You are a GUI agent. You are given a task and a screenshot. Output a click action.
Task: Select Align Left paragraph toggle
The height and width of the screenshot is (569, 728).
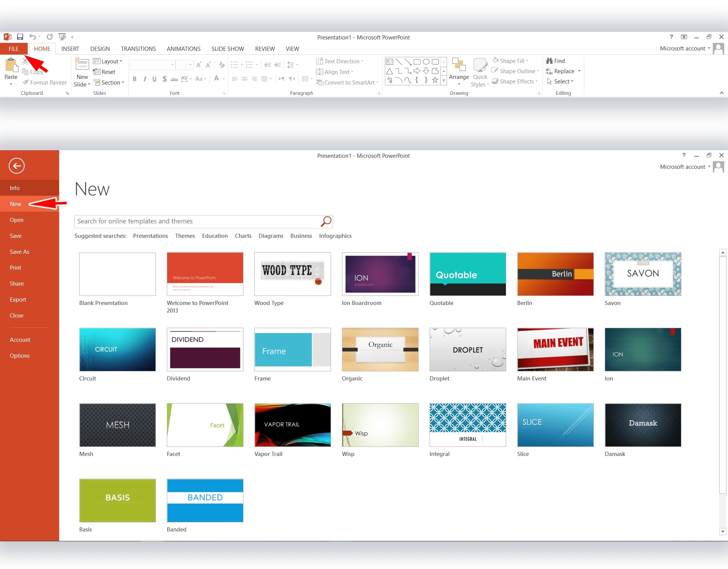[x=235, y=79]
